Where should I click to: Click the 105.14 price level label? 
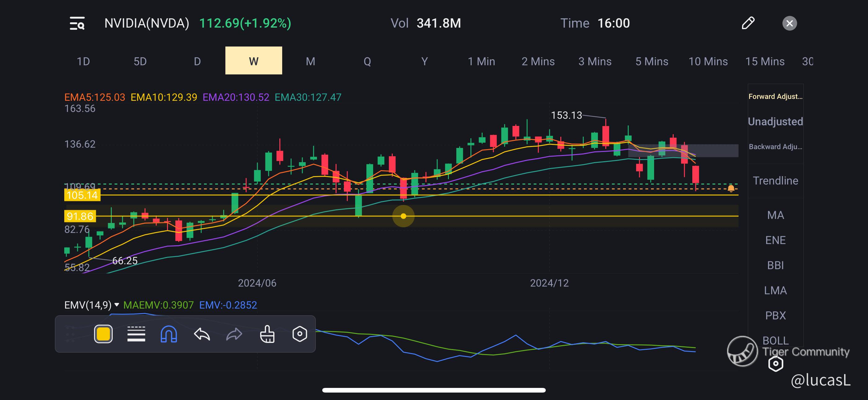[x=82, y=195]
